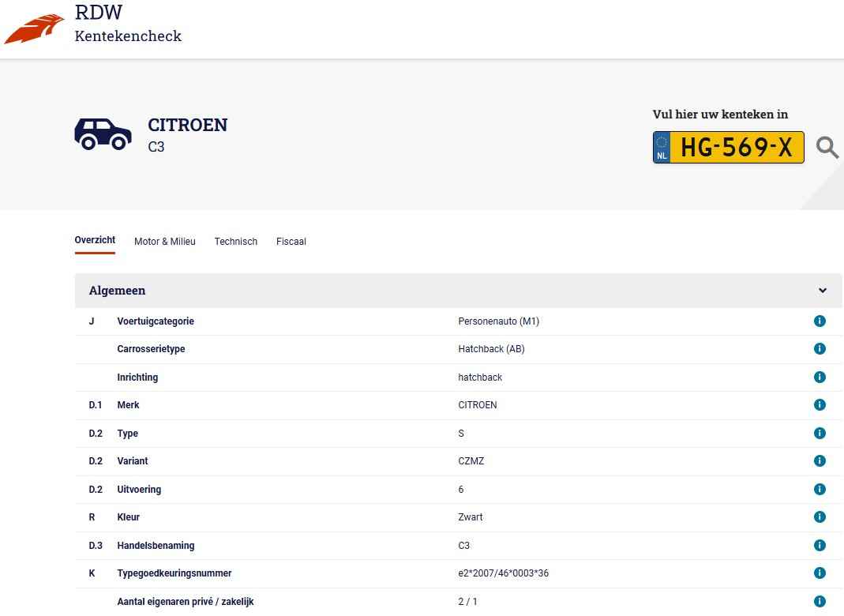844x616 pixels.
Task: Open info icon for Carrosserietype row
Action: (820, 349)
